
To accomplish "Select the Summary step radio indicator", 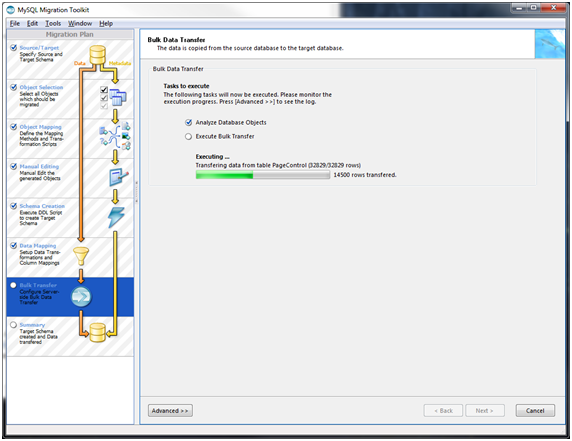I will [x=13, y=325].
